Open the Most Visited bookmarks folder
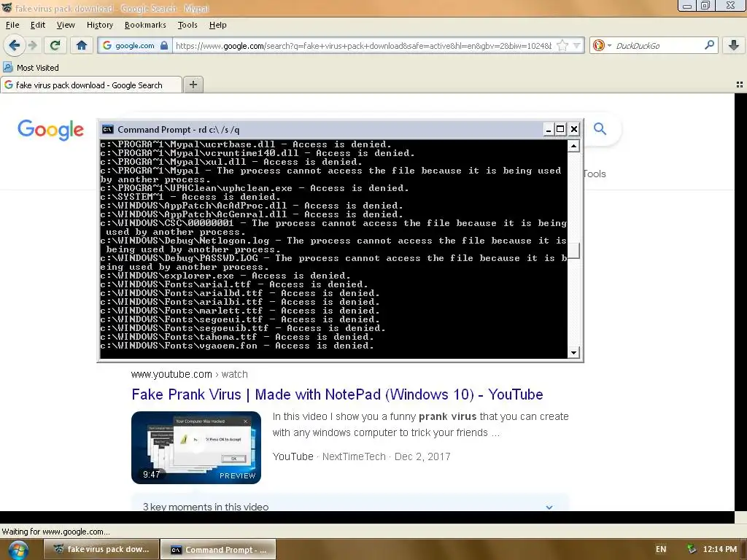The image size is (747, 560). 31,68
